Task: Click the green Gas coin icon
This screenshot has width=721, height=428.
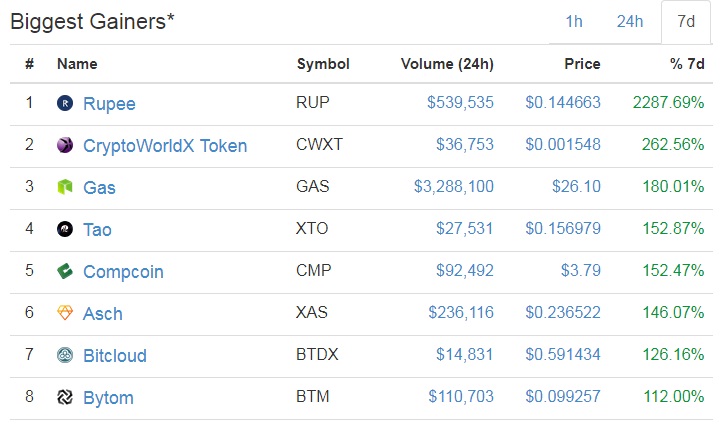Action: click(65, 187)
